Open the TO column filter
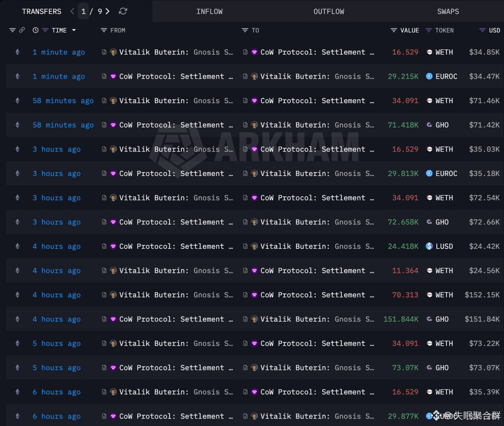This screenshot has height=426, width=504. pos(245,30)
